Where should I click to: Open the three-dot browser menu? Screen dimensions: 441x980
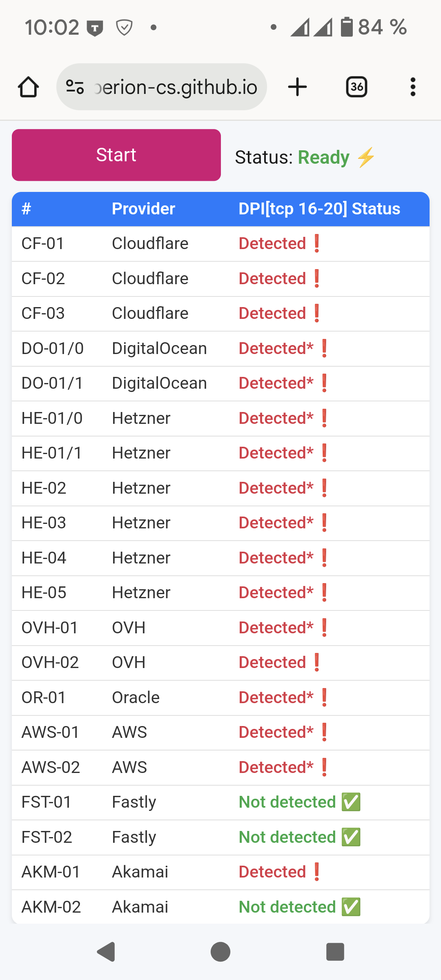click(413, 87)
